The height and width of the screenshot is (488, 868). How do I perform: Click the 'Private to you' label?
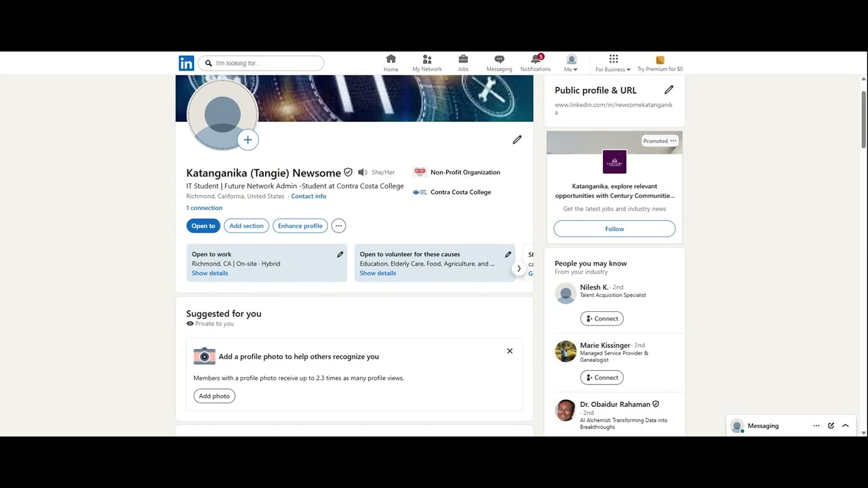click(x=214, y=323)
